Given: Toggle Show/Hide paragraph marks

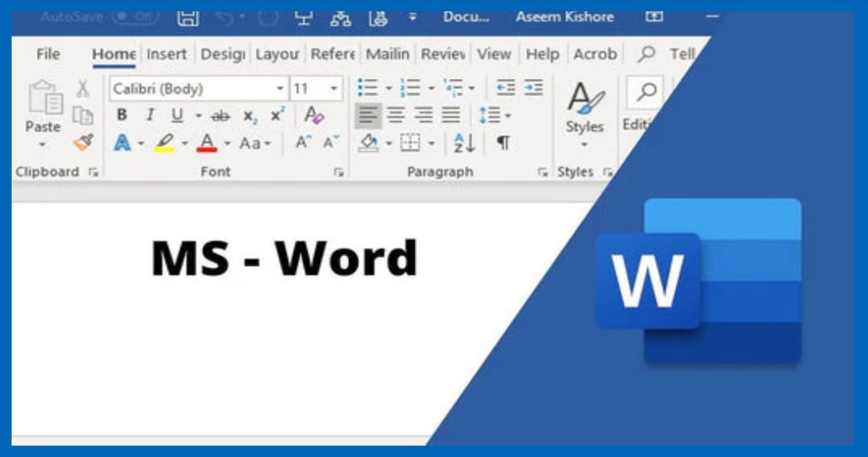Looking at the screenshot, I should click(503, 143).
